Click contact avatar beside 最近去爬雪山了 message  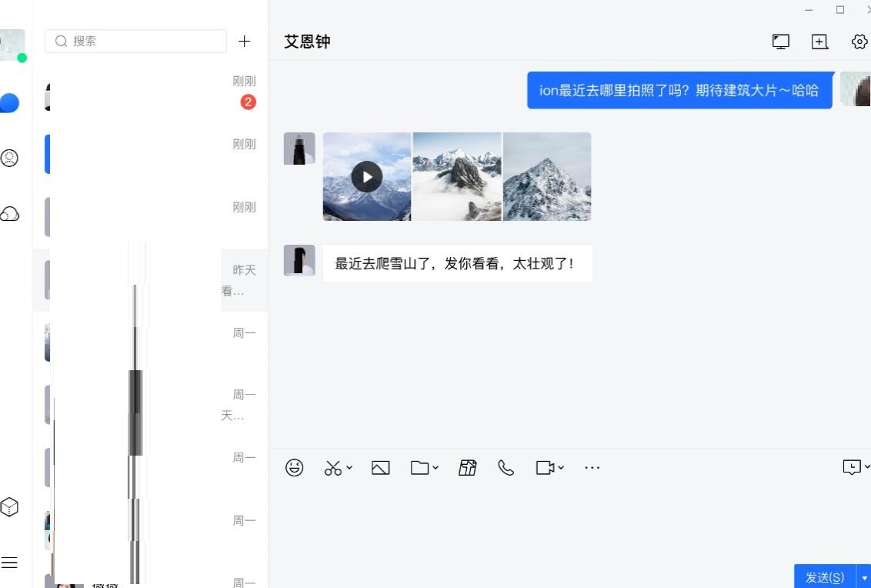coord(299,261)
